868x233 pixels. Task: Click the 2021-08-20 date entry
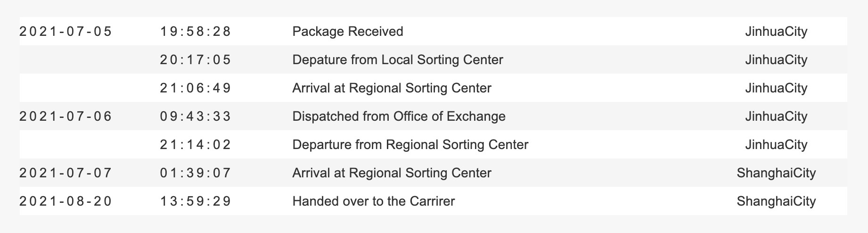click(66, 201)
